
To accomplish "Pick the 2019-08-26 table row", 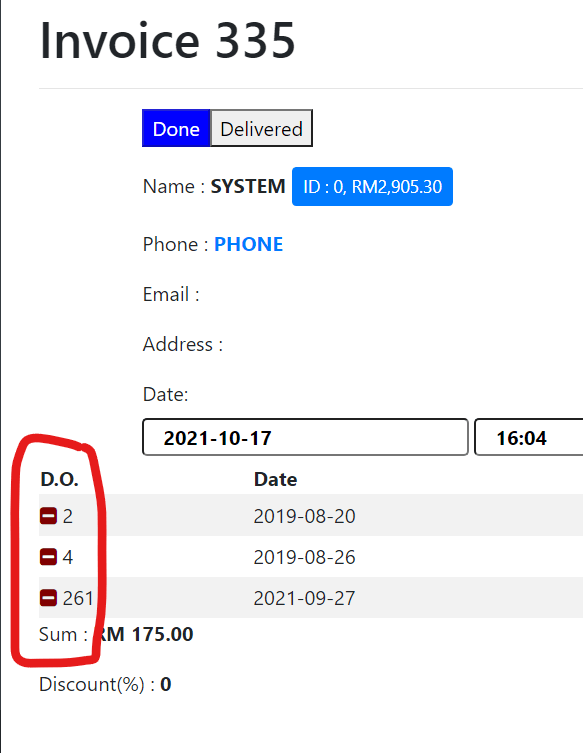I will [311, 557].
